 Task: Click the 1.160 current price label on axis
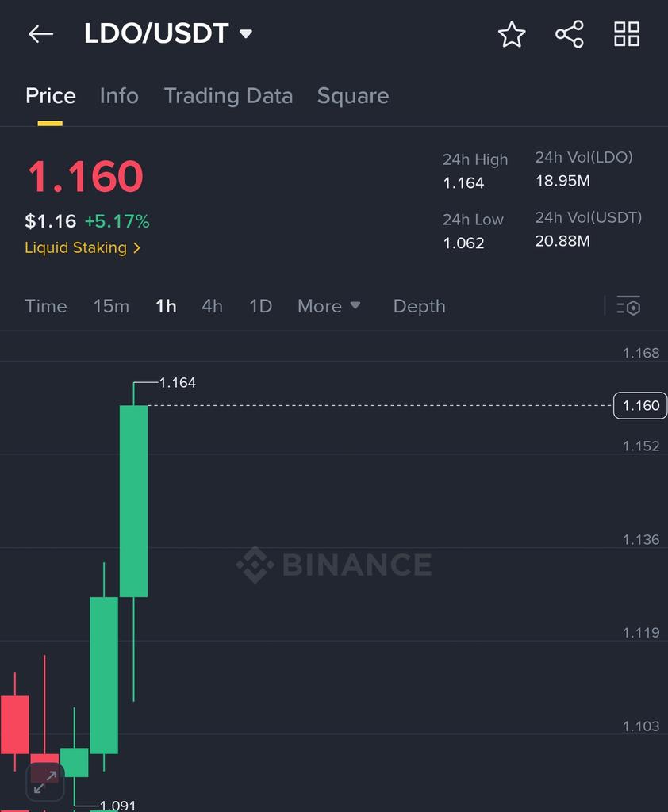click(640, 405)
